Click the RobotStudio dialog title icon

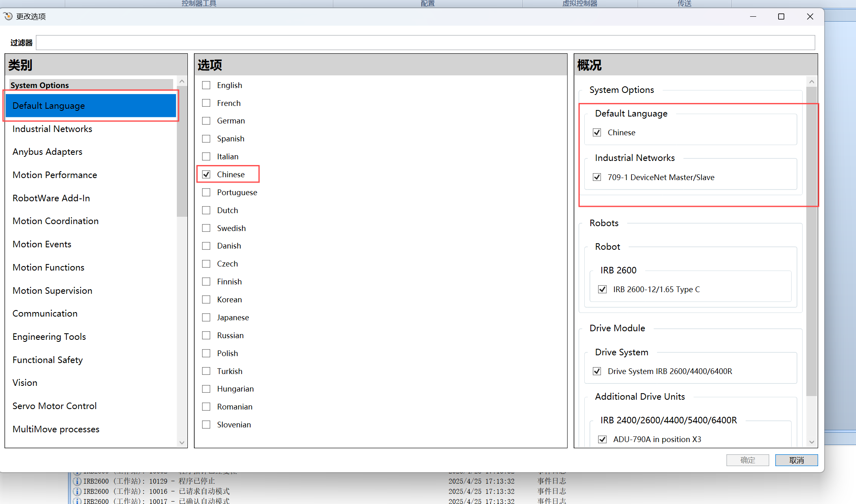pyautogui.click(x=8, y=16)
